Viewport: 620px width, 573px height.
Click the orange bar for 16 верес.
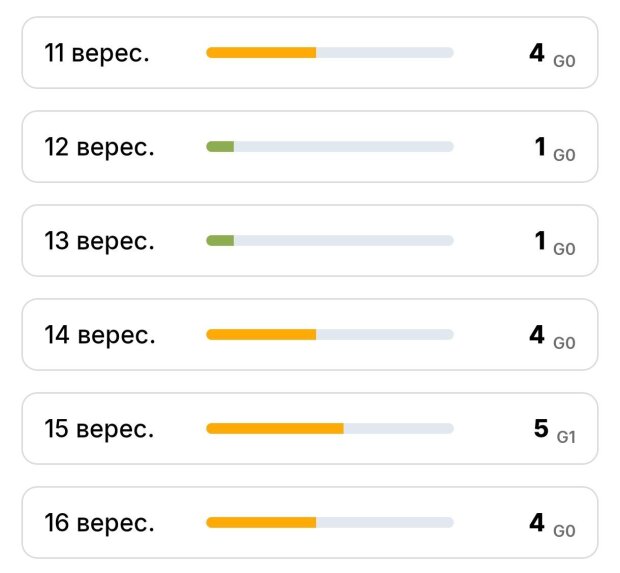click(261, 522)
